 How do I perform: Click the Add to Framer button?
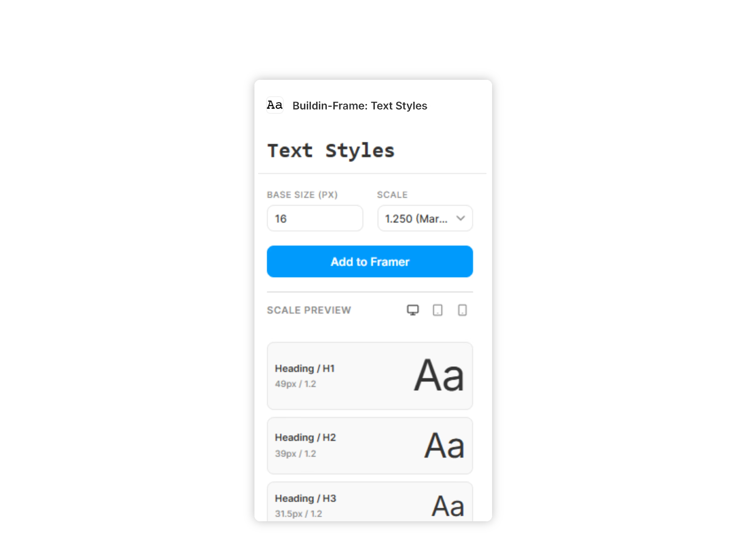(x=369, y=261)
